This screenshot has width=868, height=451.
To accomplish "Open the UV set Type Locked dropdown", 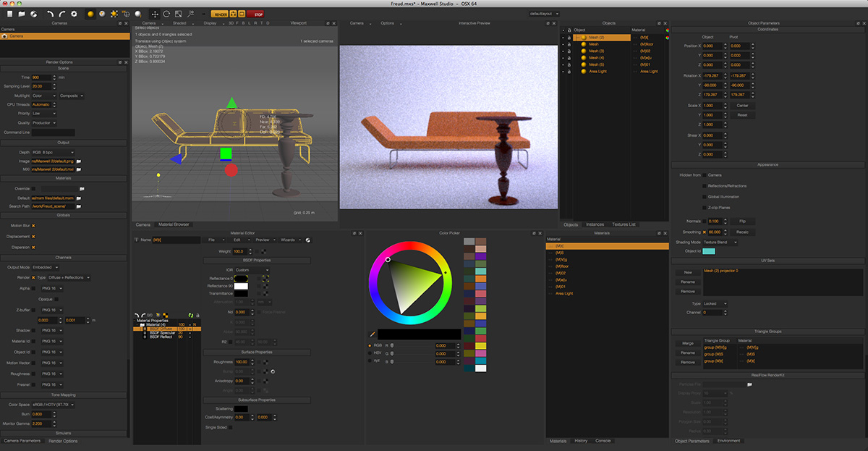I will coord(715,304).
